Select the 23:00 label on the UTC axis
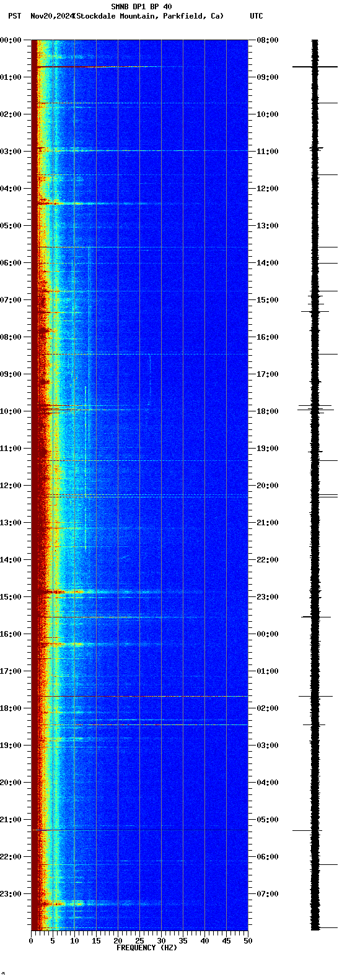This screenshot has width=342, height=980. (x=268, y=597)
